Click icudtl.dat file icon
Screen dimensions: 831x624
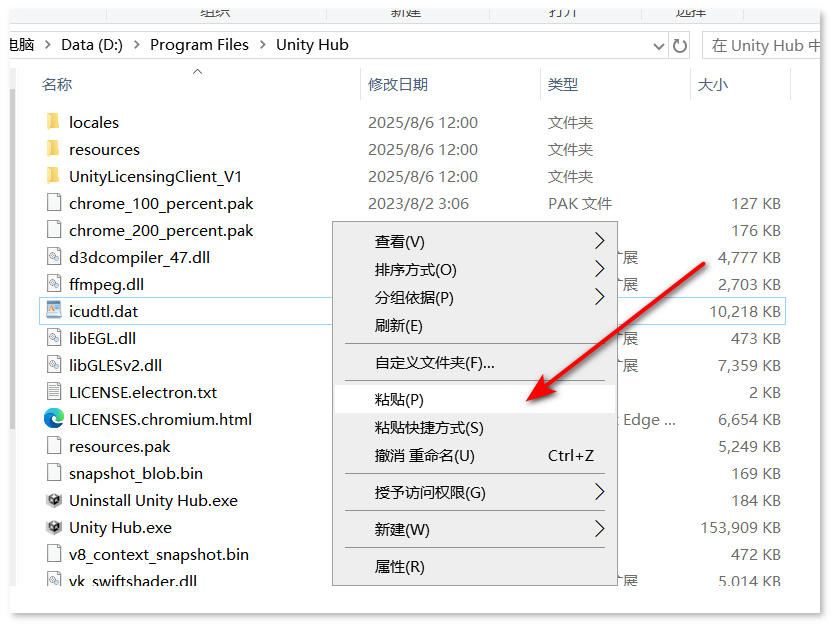click(x=54, y=310)
